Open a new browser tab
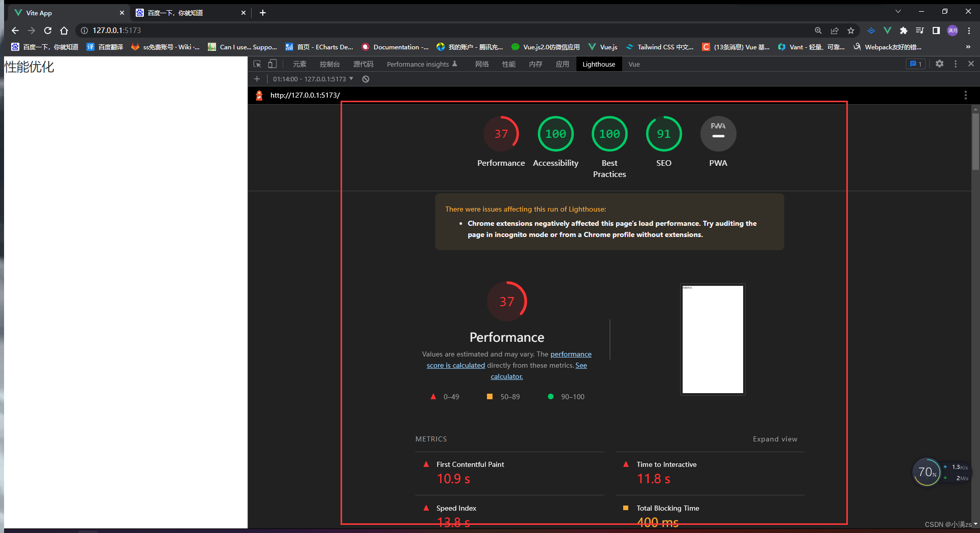Screen dimensions: 980x533 pyautogui.click(x=263, y=13)
